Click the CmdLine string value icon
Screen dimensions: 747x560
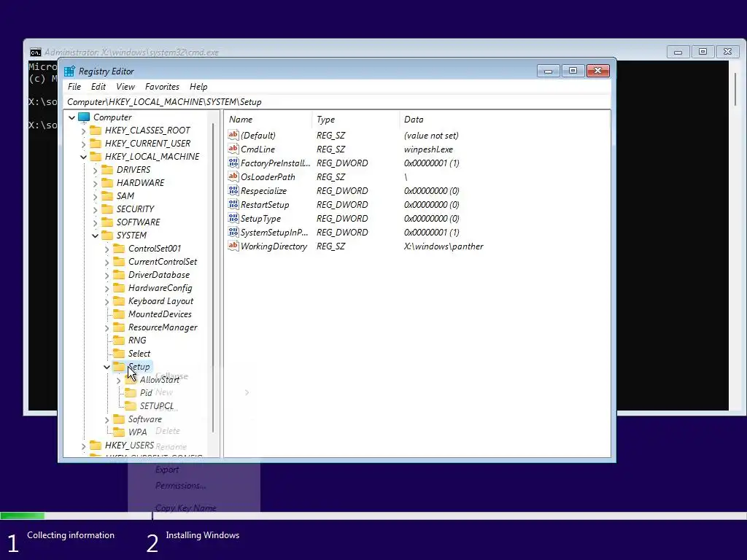tap(233, 149)
